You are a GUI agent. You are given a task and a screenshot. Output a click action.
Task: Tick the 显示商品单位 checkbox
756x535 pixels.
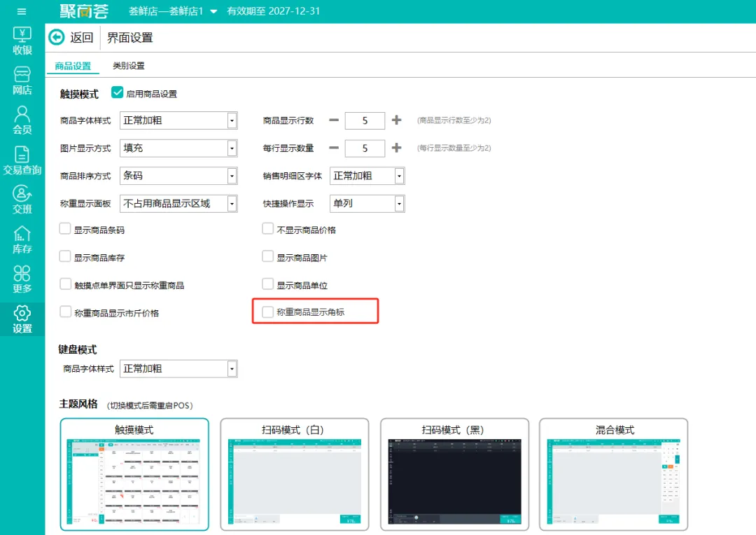[x=267, y=284]
